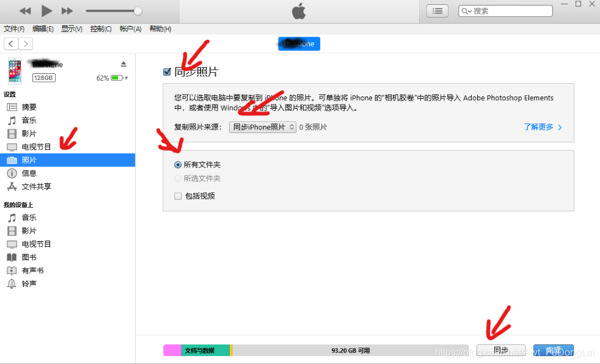Open the 显示(V) menu
600x364 pixels.
pyautogui.click(x=72, y=29)
